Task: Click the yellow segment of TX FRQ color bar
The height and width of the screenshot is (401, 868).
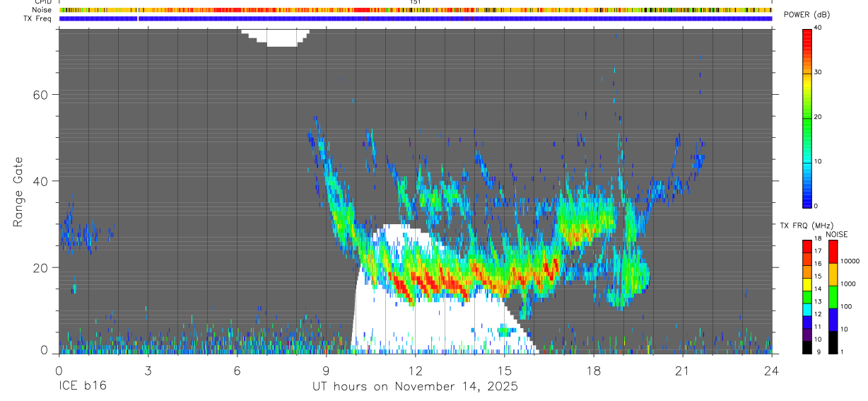Action: click(807, 284)
